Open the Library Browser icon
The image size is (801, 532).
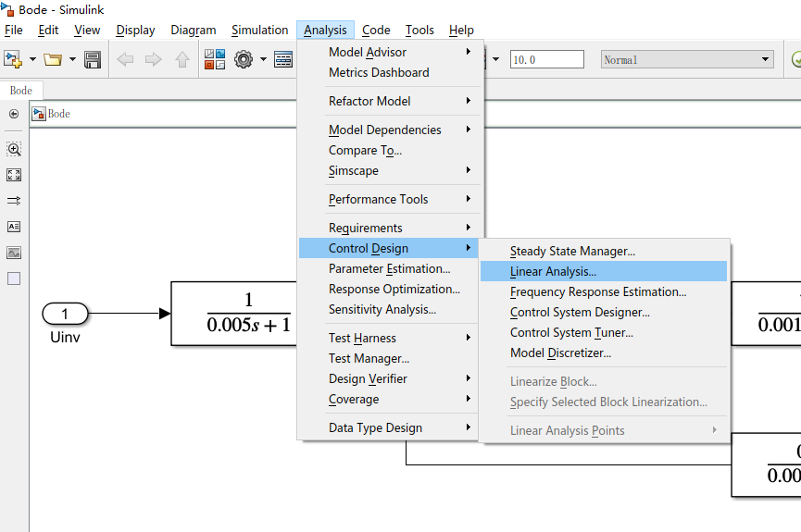(x=215, y=59)
